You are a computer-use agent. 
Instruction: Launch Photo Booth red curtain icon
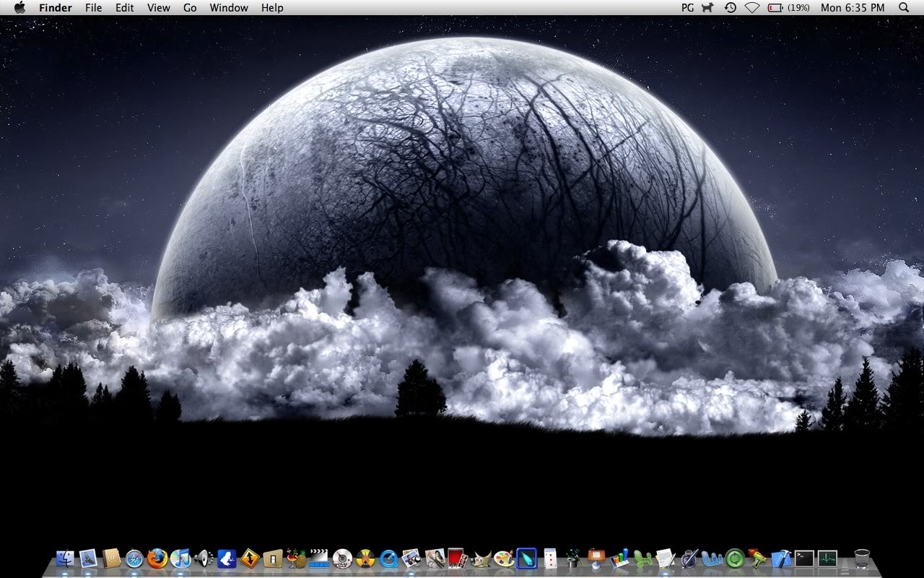tap(458, 558)
